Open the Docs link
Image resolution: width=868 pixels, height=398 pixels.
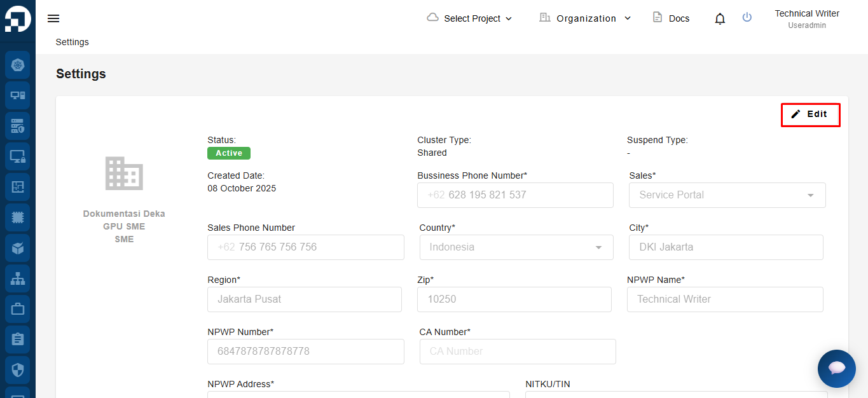[672, 18]
